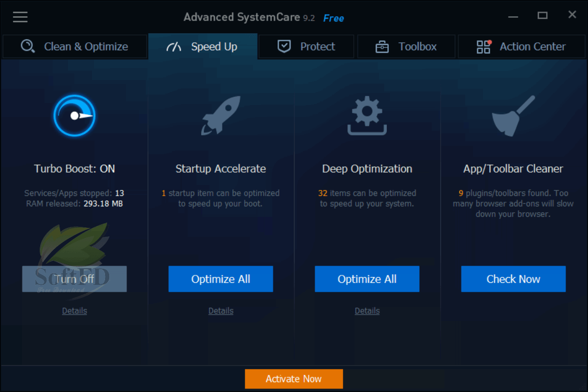Click '1 startup item can be optimized' text
Image resolution: width=588 pixels, height=392 pixels.
(221, 193)
